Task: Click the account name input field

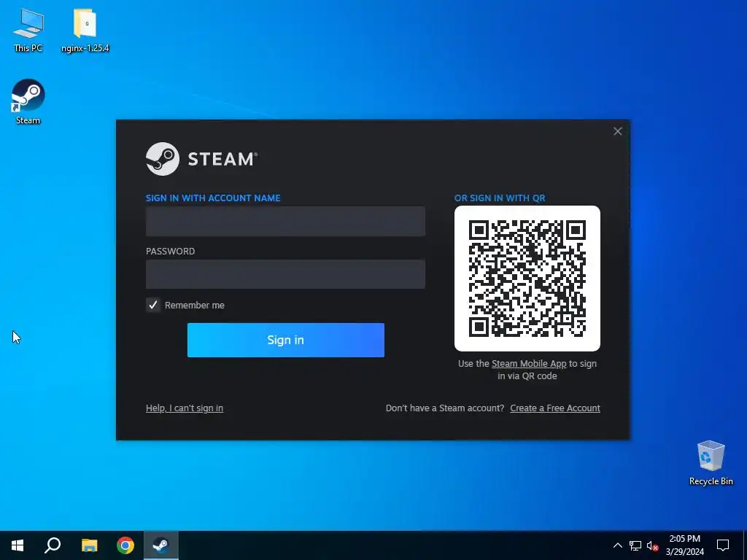Action: pyautogui.click(x=285, y=221)
